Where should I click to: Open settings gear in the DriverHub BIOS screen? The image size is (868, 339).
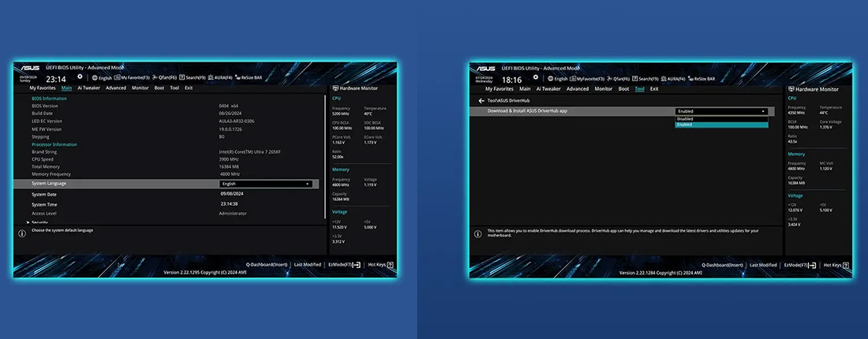[535, 77]
